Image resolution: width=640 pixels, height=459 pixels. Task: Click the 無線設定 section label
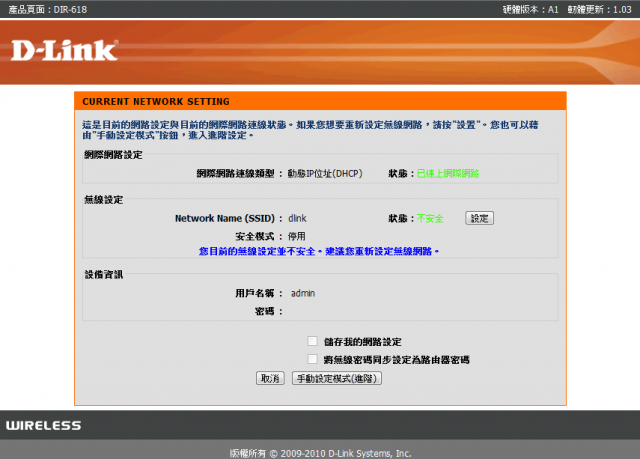click(x=104, y=200)
